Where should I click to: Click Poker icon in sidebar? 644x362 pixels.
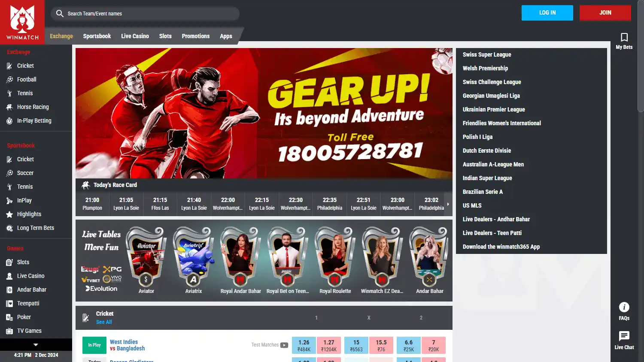[x=9, y=317]
